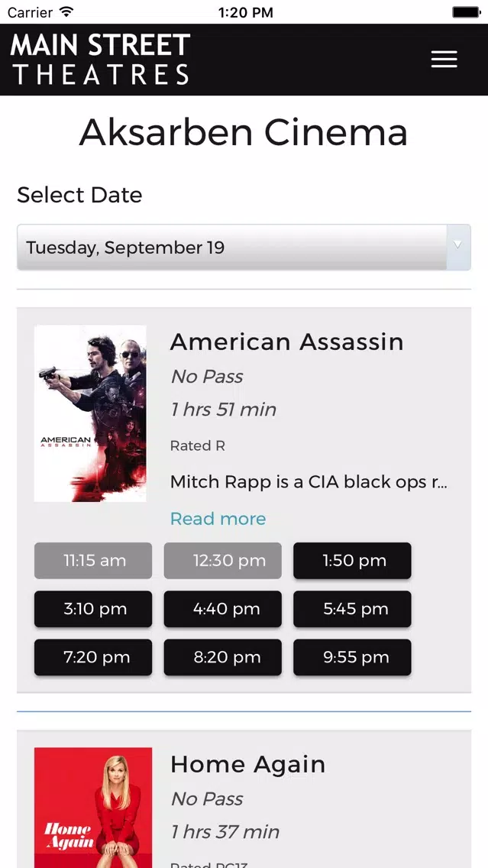The image size is (488, 868).
Task: Pick the 8:20 pm showtime
Action: click(223, 657)
